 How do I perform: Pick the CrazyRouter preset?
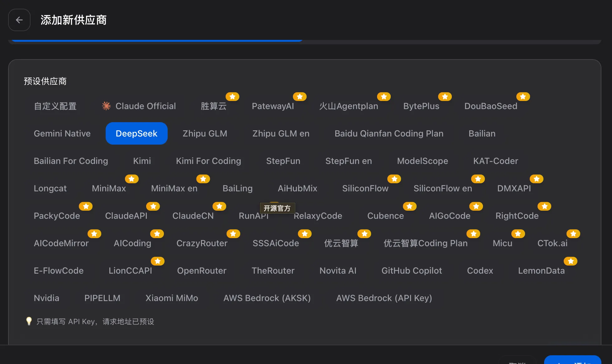coord(202,243)
